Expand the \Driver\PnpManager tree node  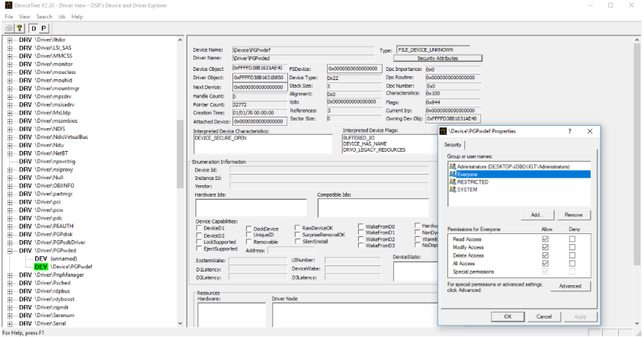tap(11, 274)
